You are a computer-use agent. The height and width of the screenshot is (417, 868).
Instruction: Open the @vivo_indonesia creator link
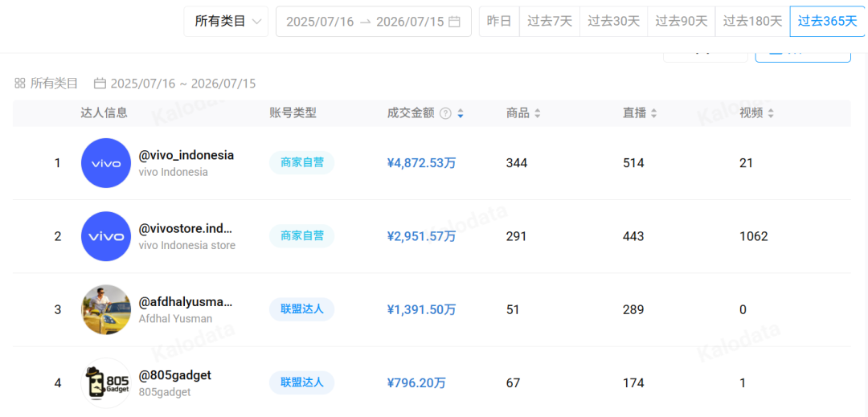[186, 155]
